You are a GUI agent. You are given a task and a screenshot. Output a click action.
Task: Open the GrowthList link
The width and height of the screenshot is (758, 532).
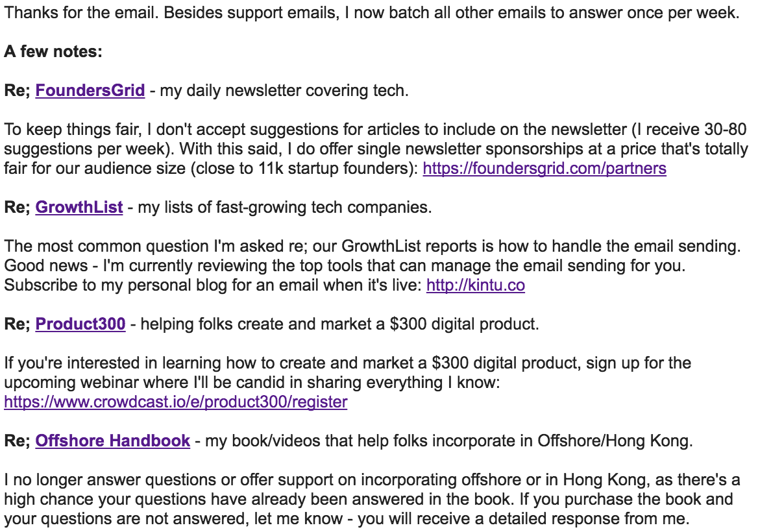click(x=79, y=208)
